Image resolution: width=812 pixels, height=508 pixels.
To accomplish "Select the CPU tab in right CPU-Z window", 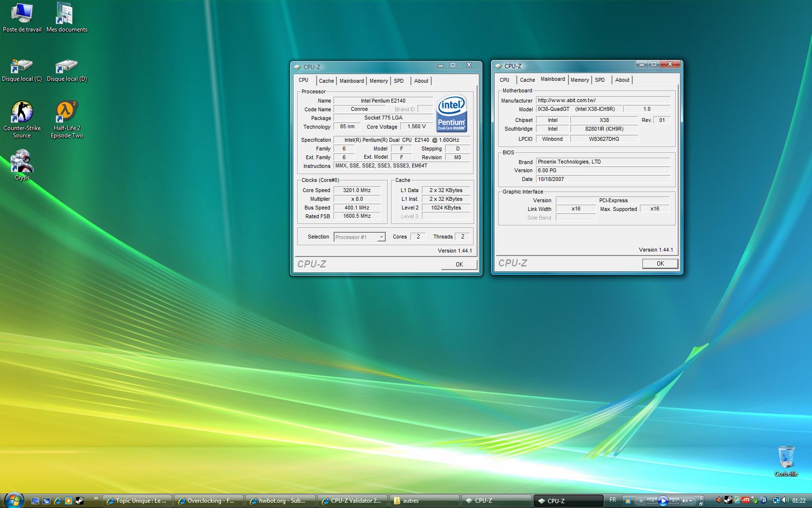I will pyautogui.click(x=505, y=80).
